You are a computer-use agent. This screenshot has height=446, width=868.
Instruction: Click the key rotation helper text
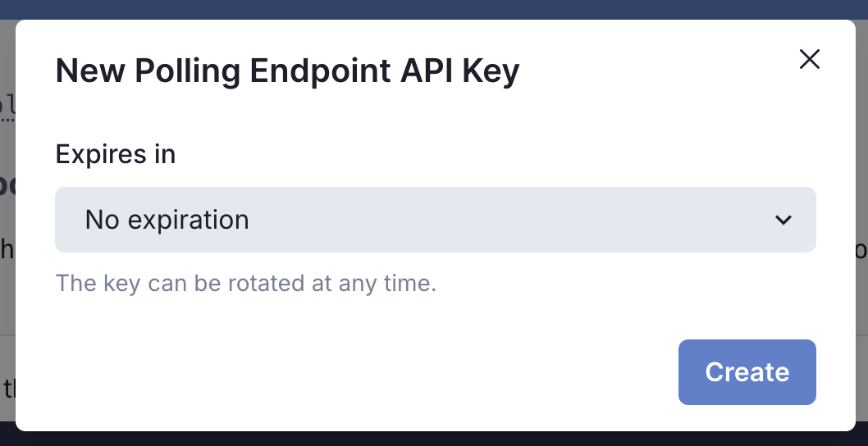pyautogui.click(x=245, y=284)
